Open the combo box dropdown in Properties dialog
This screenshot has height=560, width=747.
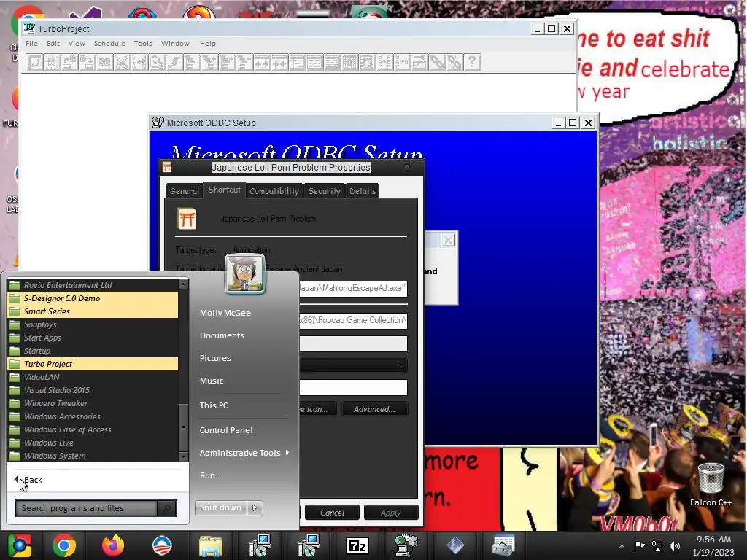[x=401, y=366]
